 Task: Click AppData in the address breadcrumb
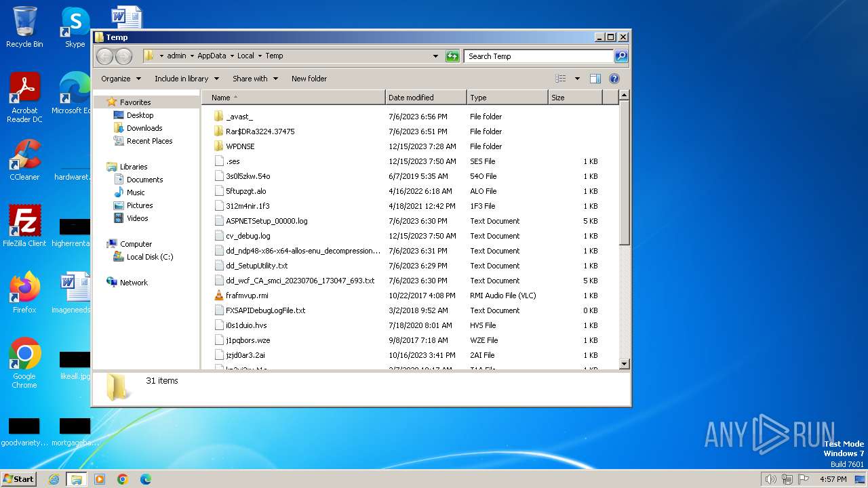point(212,56)
